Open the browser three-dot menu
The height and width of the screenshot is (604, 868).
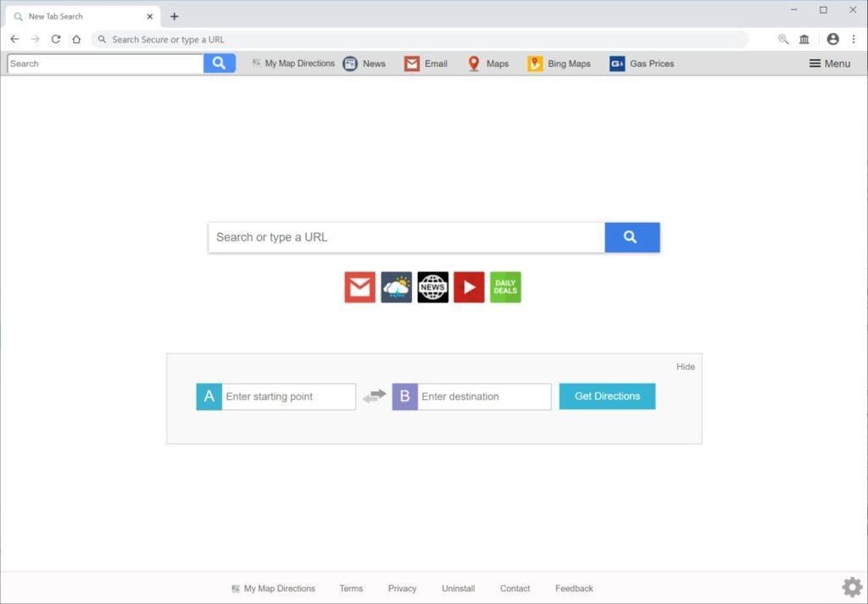[x=854, y=39]
